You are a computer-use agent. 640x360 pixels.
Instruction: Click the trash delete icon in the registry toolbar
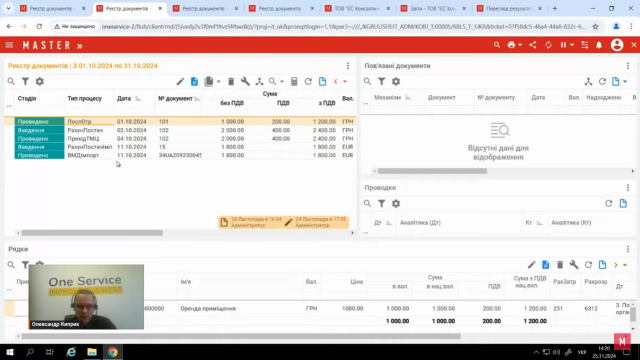point(231,82)
